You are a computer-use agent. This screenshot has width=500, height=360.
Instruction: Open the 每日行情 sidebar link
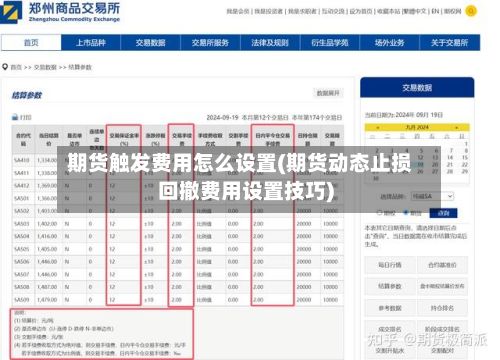click(x=390, y=265)
